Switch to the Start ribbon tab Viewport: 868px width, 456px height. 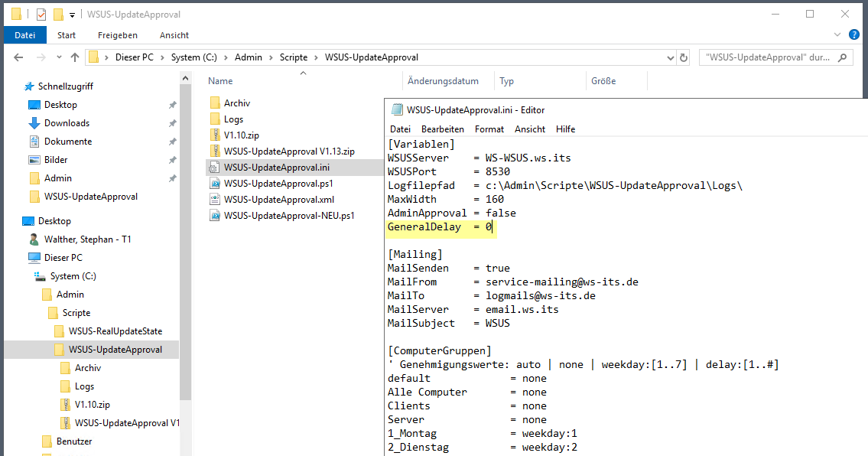coord(67,35)
